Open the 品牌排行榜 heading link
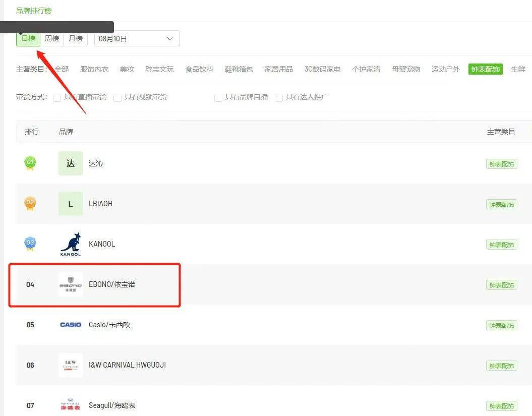The image size is (532, 416). coord(34,11)
